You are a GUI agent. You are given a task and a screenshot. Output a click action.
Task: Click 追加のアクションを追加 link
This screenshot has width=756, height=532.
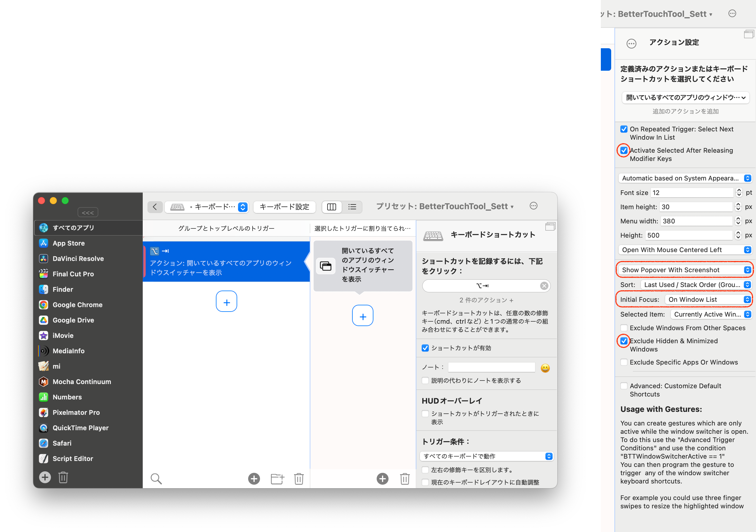tap(685, 111)
